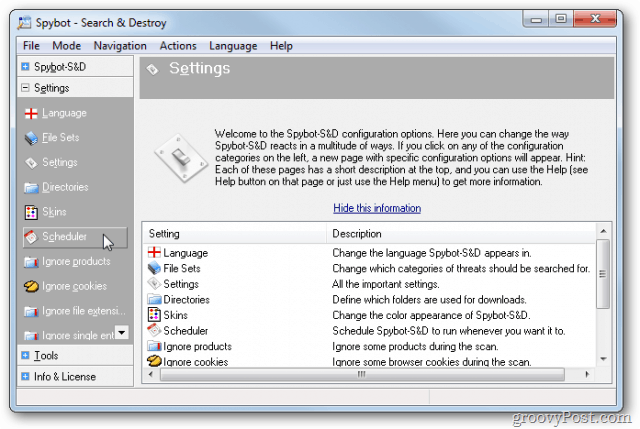Screen dimensions: 640x429
Task: Sort by the Setting column header
Action: [234, 233]
